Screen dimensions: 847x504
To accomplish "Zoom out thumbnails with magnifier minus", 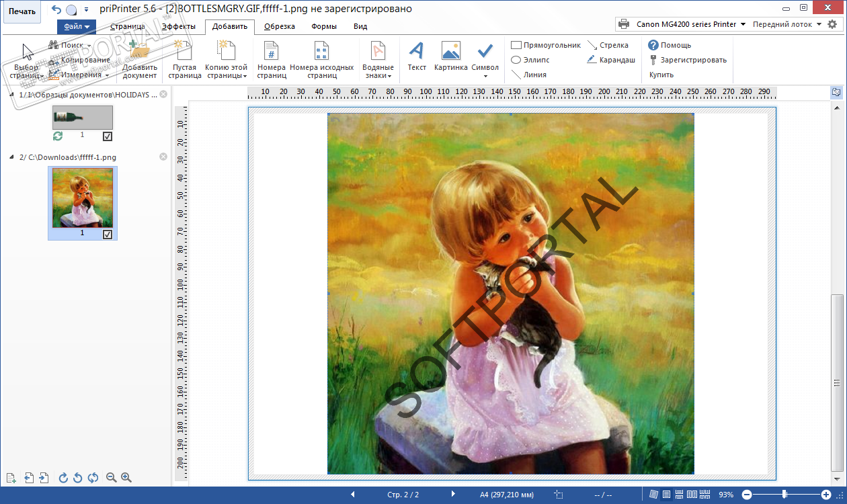I will click(x=112, y=478).
